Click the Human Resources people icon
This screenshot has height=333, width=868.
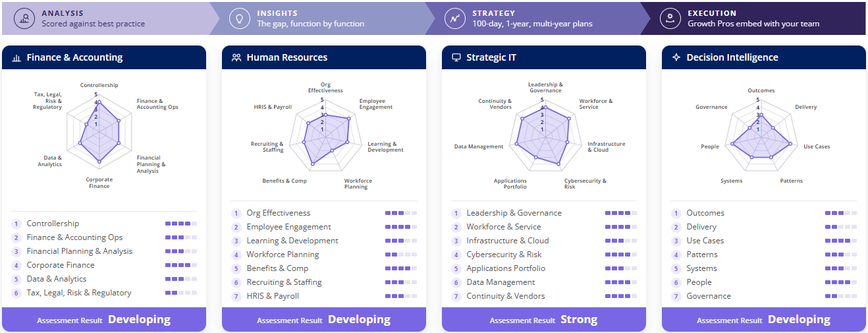236,58
